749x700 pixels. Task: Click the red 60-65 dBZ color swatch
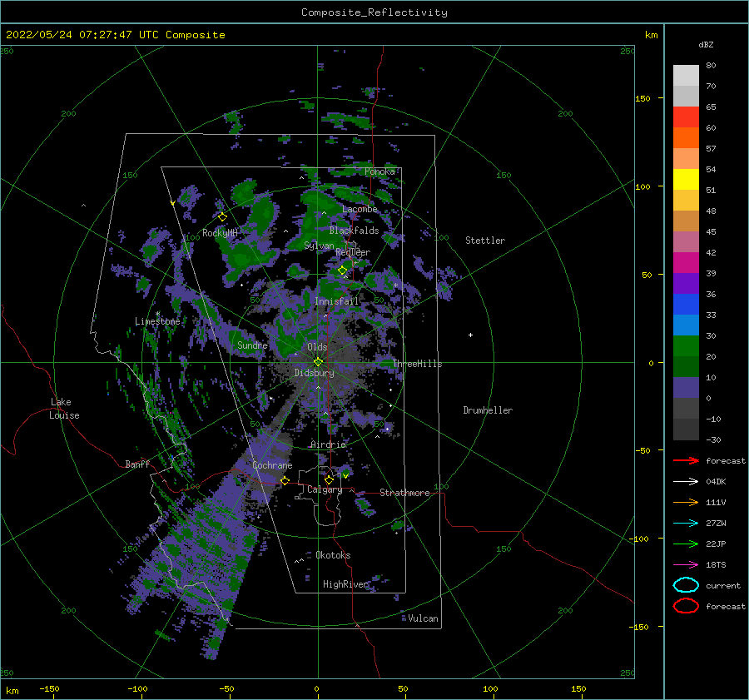coord(686,117)
